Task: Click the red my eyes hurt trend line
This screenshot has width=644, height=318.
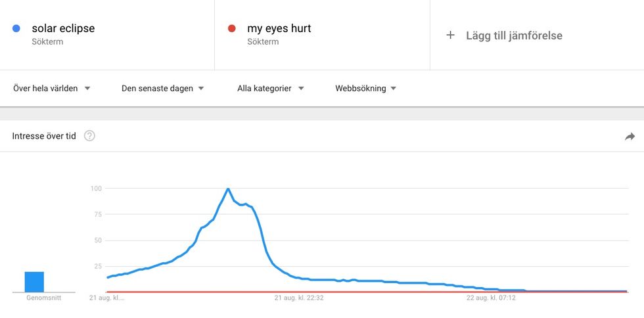Action: (x=367, y=292)
